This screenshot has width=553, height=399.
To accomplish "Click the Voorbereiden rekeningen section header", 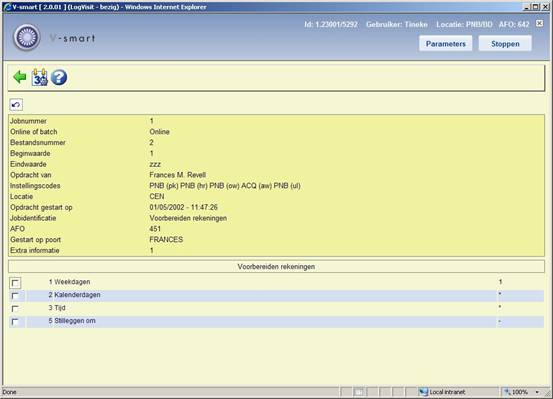I will click(276, 267).
